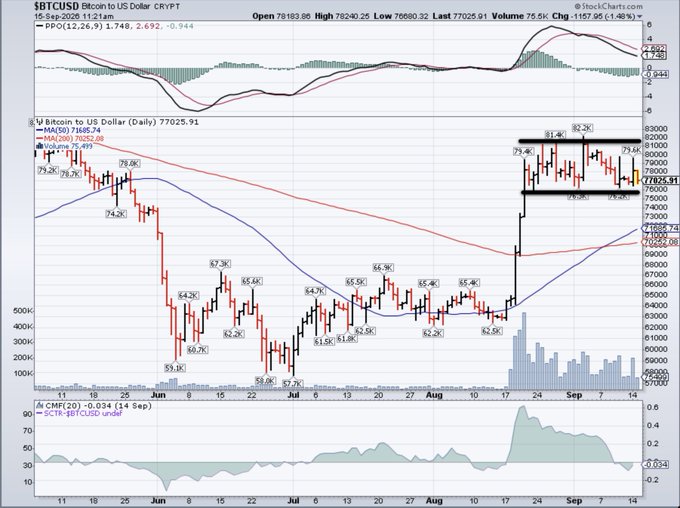Viewport: 680px width, 508px height.
Task: Click the 67.3K high annotation in June
Action: click(x=220, y=264)
